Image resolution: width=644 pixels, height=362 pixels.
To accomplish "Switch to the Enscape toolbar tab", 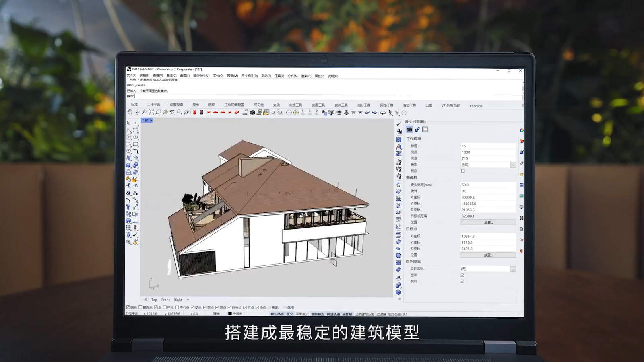I will pos(476,106).
